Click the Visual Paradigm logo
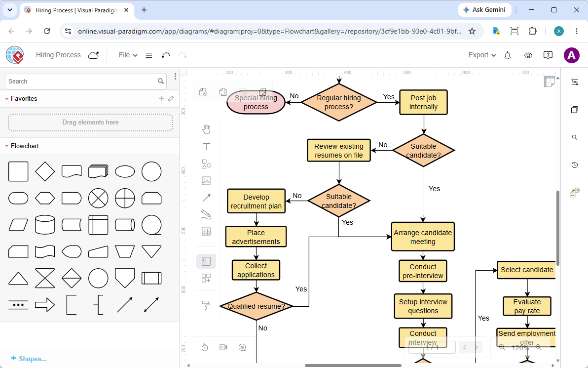The width and height of the screenshot is (588, 368). (15, 55)
